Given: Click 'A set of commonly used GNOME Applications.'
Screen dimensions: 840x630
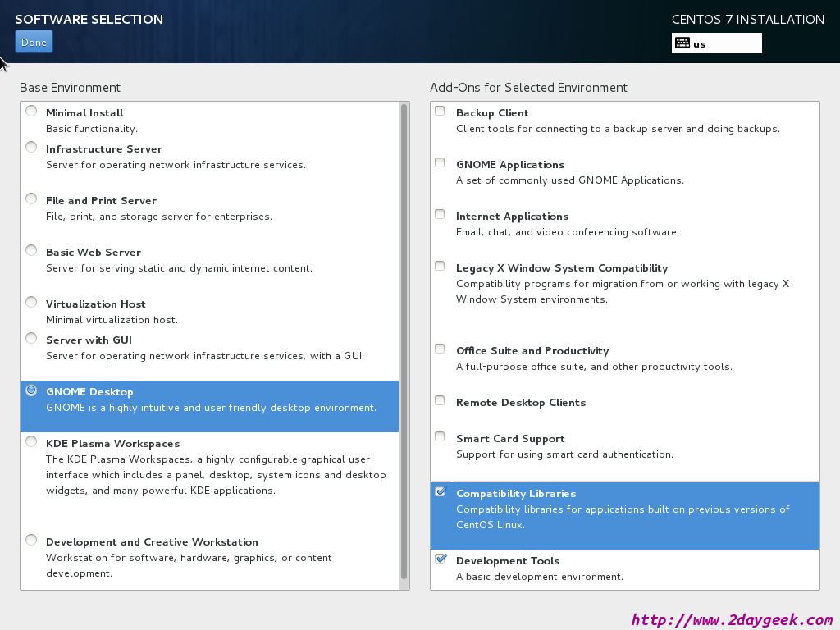Looking at the screenshot, I should 570,180.
